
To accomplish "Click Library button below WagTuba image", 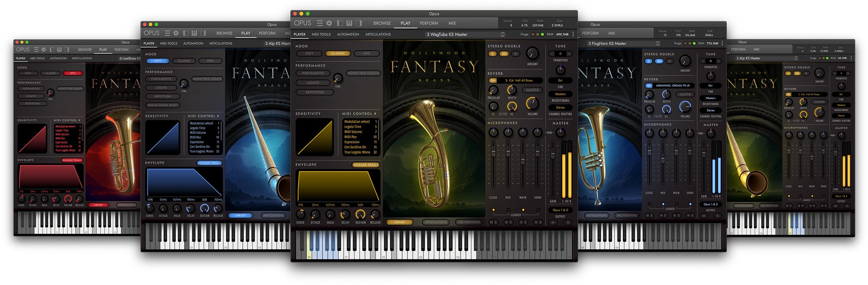I will [x=399, y=222].
